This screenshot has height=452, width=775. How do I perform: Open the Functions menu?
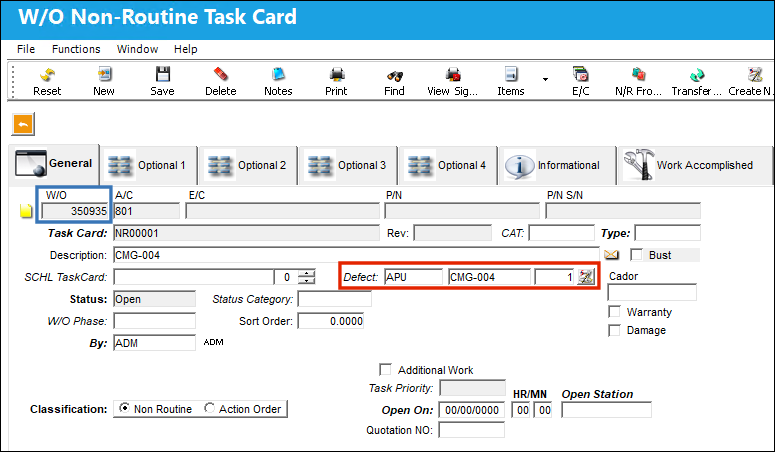(x=76, y=49)
